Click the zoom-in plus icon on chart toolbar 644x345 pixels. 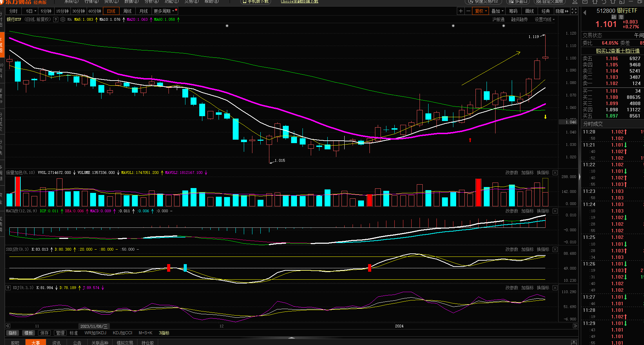click(x=461, y=11)
